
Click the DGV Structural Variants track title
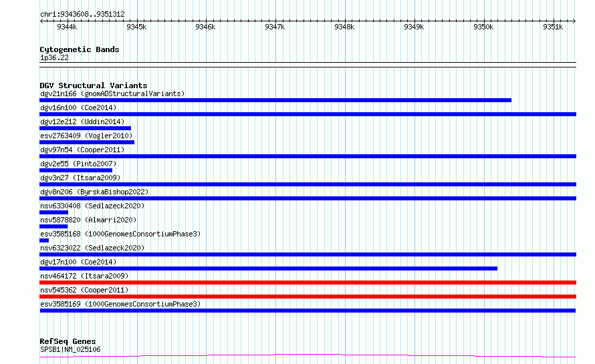(x=94, y=85)
